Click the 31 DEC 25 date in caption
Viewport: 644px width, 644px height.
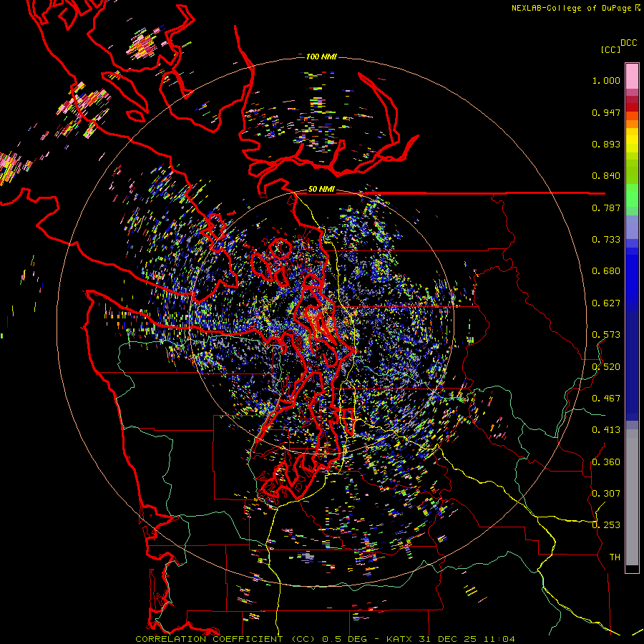pos(448,639)
